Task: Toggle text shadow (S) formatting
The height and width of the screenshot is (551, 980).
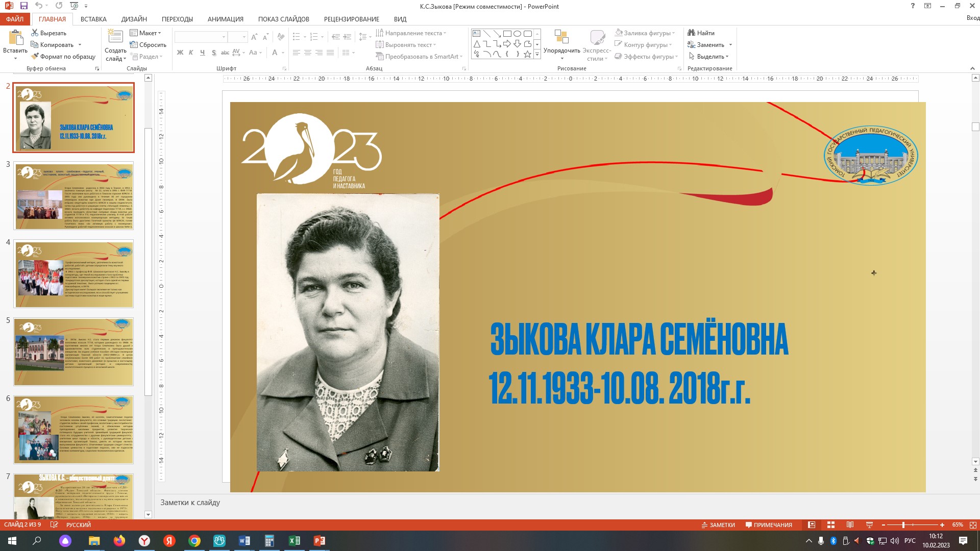Action: tap(213, 53)
